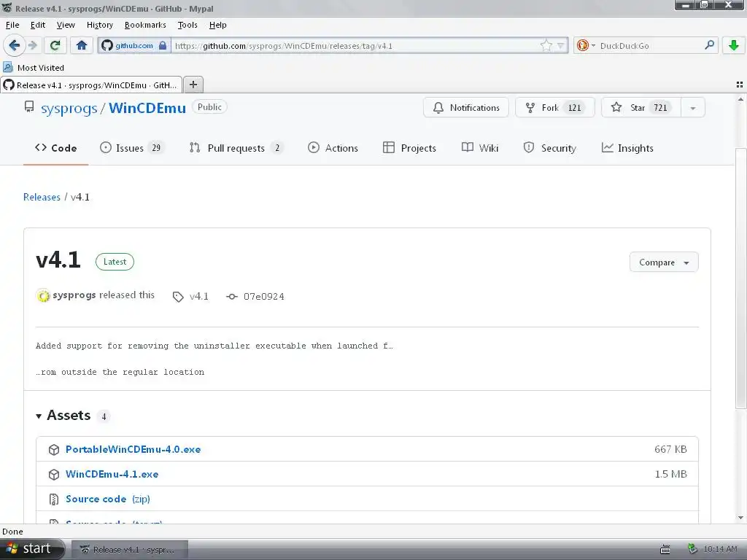Switch to the Issues tab

(x=132, y=148)
